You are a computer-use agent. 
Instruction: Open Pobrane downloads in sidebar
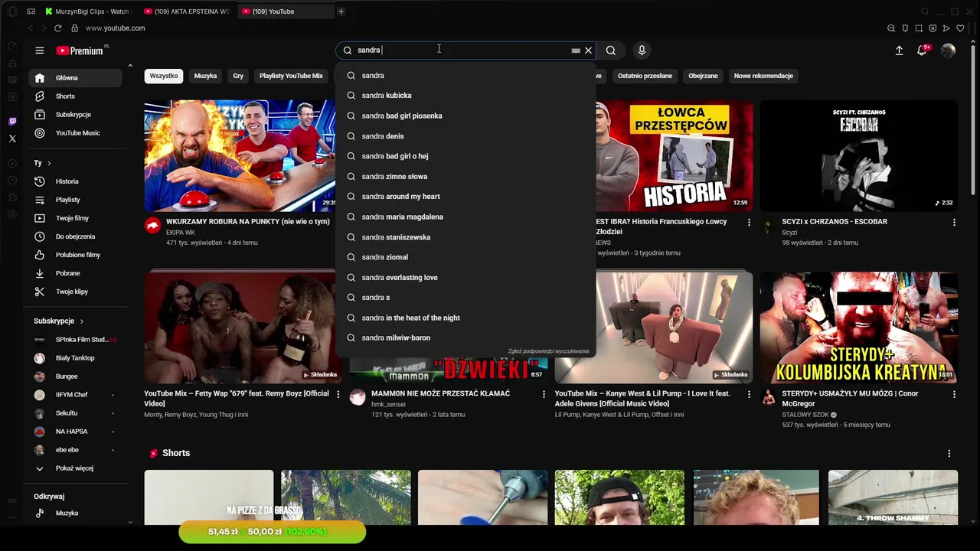point(75,273)
